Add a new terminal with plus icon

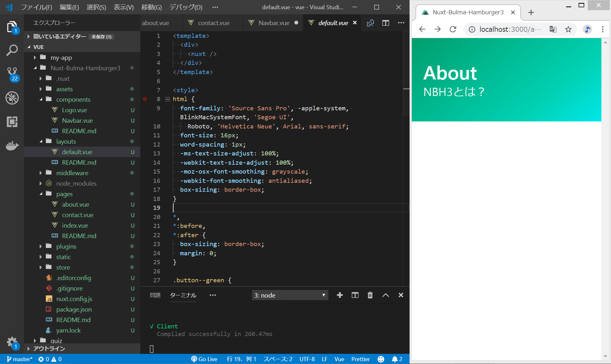pyautogui.click(x=340, y=295)
